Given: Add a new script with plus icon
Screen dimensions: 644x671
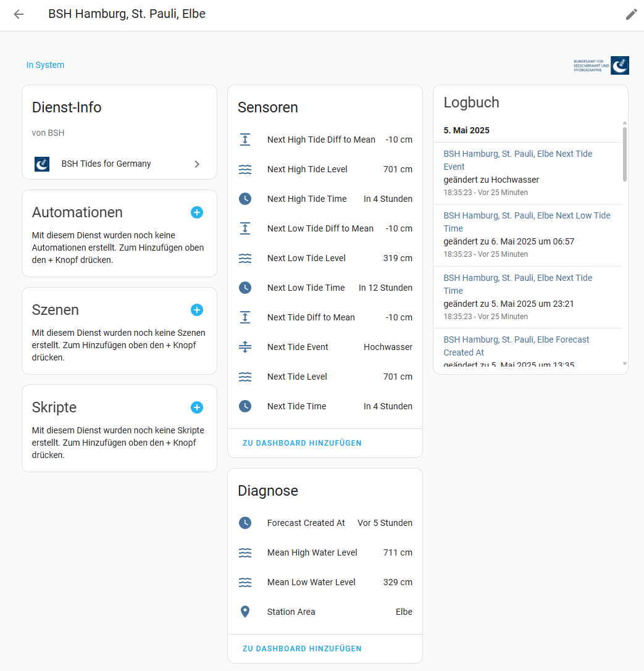Looking at the screenshot, I should [x=197, y=407].
